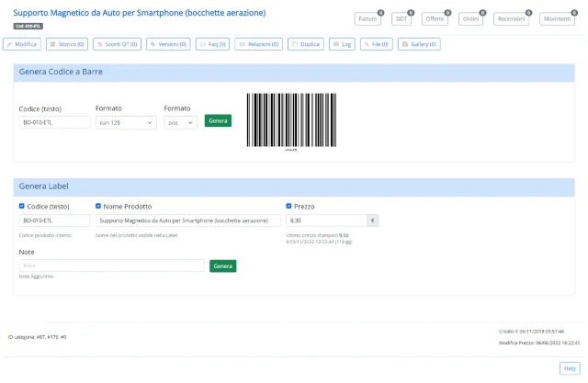Viewport: 588px width, 383px height.
Task: Open Recensioni counter button
Action: (512, 19)
